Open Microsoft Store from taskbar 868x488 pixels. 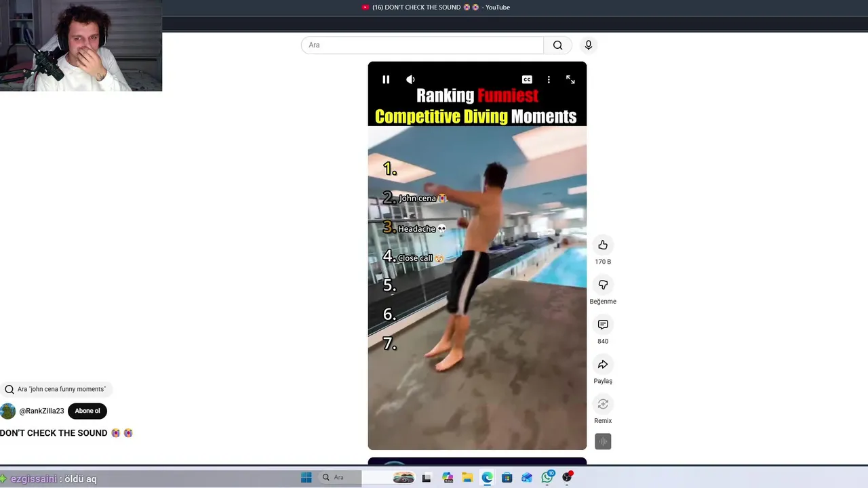point(507,477)
